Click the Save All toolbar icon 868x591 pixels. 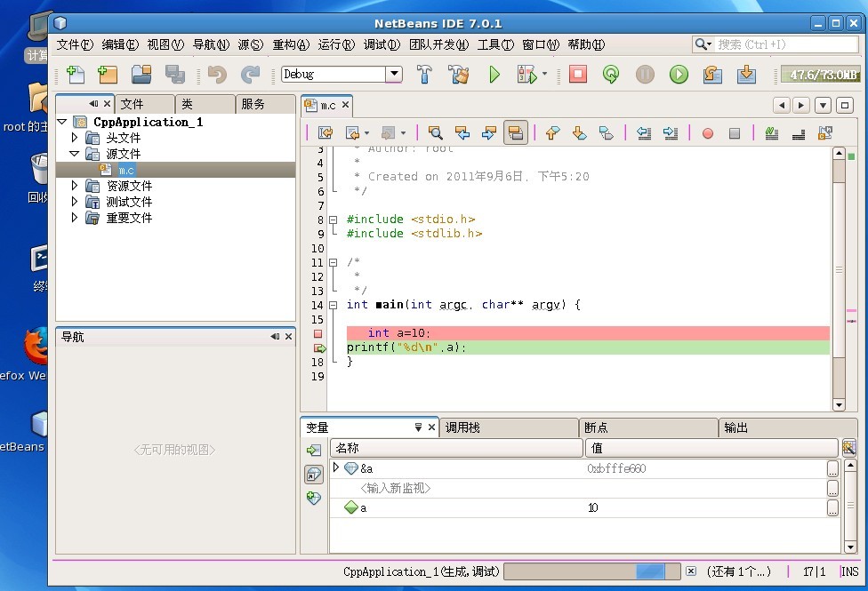[x=176, y=76]
